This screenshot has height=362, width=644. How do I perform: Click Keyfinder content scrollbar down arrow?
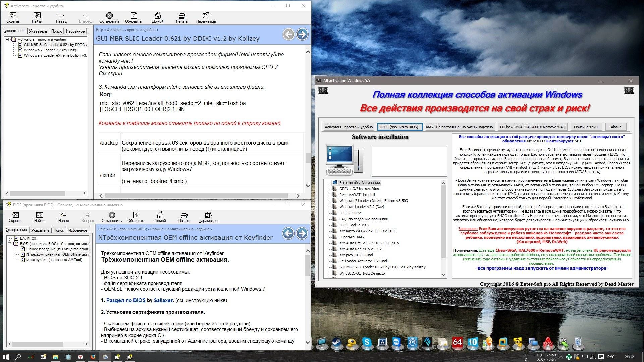(308, 342)
